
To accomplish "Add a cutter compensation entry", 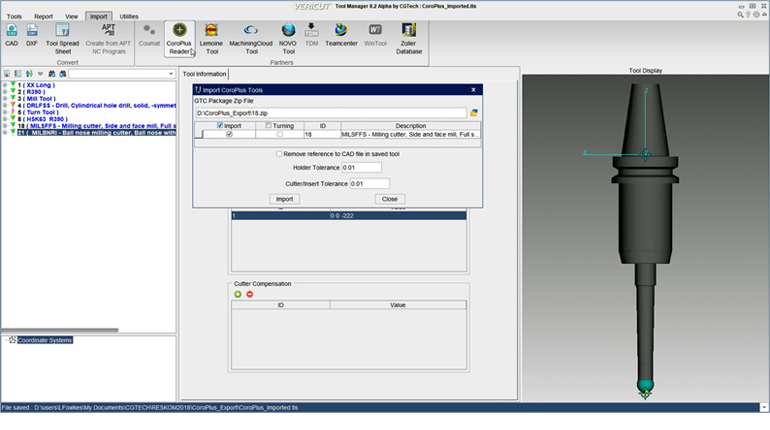I will coord(238,294).
